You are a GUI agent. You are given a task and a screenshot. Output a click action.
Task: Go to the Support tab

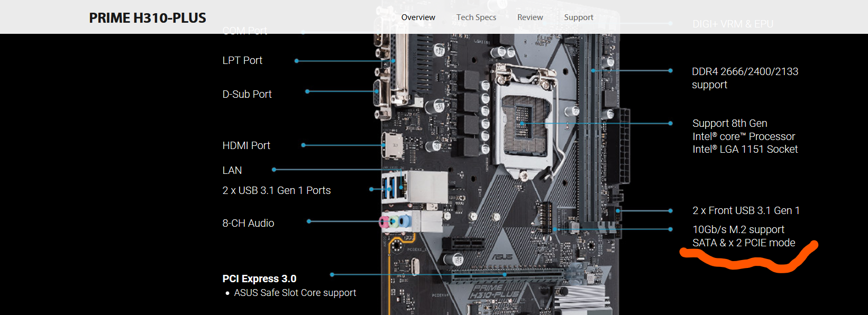click(579, 17)
